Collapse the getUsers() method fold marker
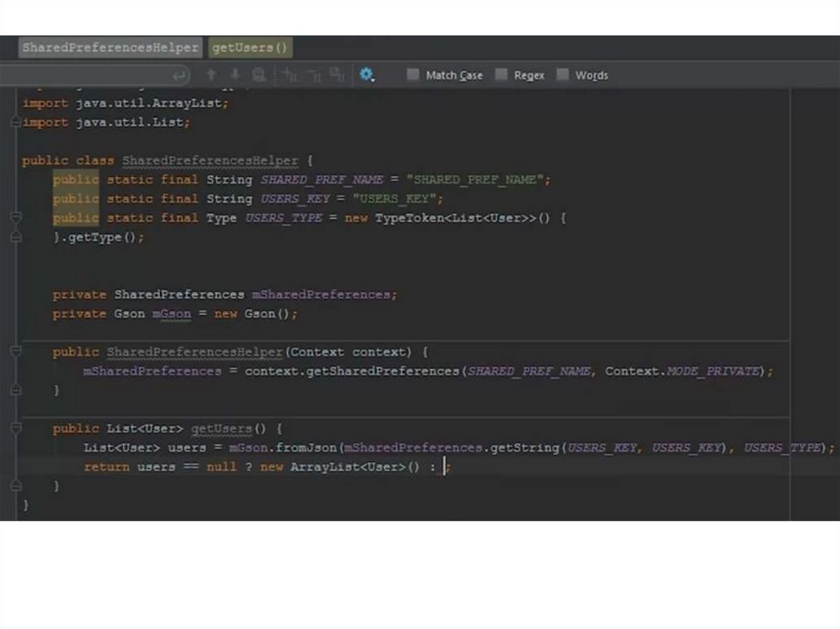Viewport: 840px width, 629px height. point(15,428)
